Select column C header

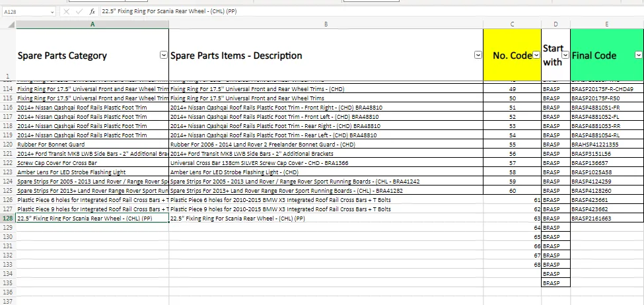click(x=512, y=24)
